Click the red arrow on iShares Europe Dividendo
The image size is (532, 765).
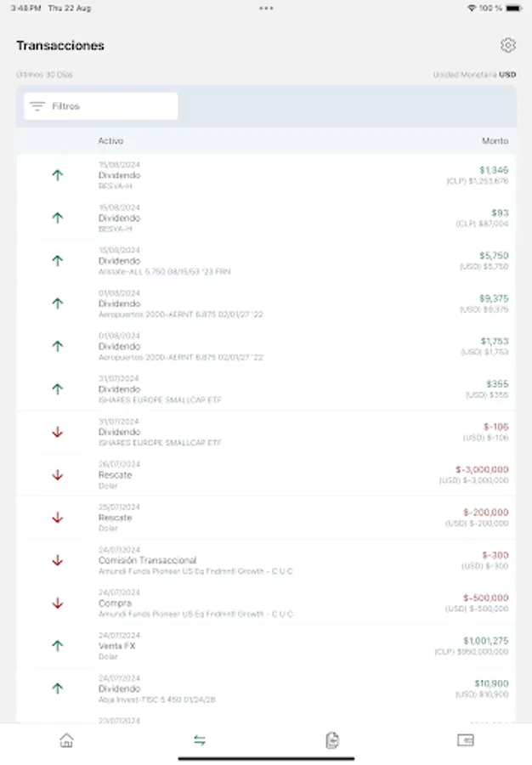coord(56,432)
